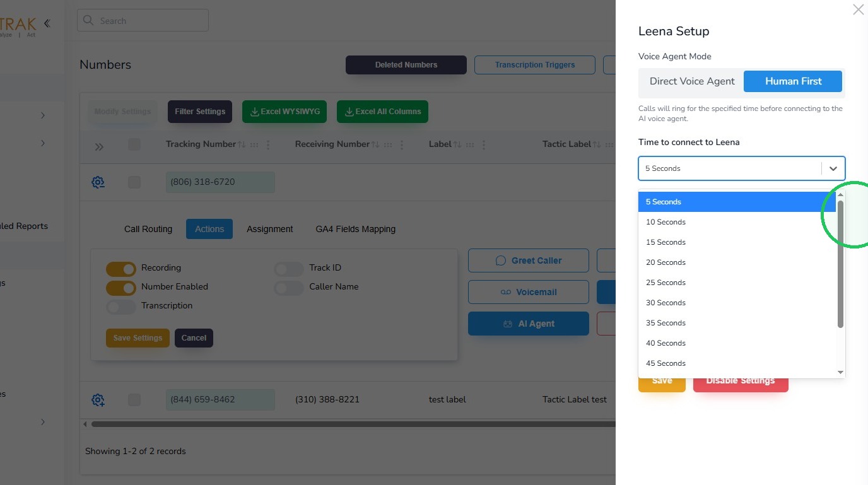This screenshot has height=485, width=868.
Task: Click Filter Settings button
Action: point(200,112)
